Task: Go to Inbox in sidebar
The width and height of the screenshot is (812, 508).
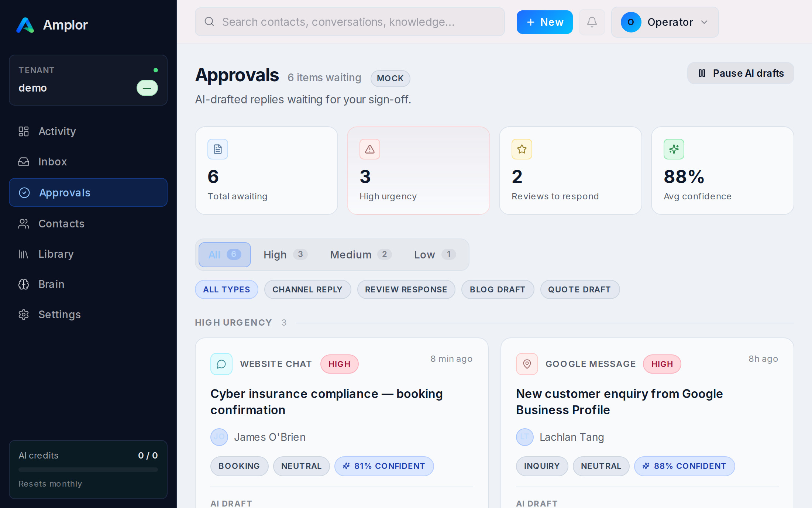Action: coord(88,162)
